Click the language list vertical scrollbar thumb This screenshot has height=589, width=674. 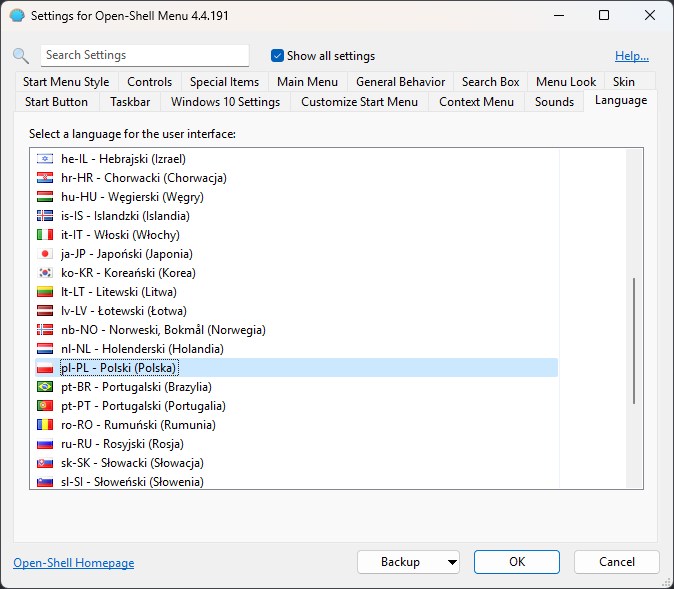click(634, 341)
